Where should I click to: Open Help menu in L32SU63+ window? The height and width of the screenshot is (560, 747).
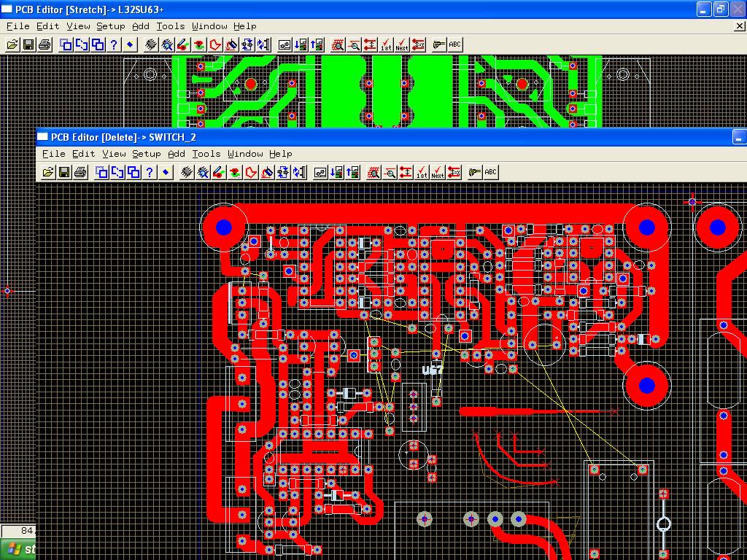pyautogui.click(x=245, y=26)
